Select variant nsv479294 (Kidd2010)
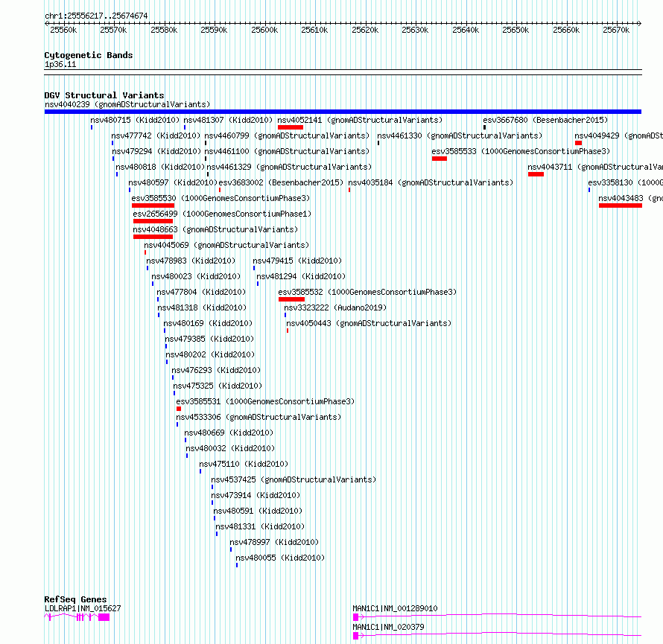Screen dimensions: 663x644 click(156, 151)
